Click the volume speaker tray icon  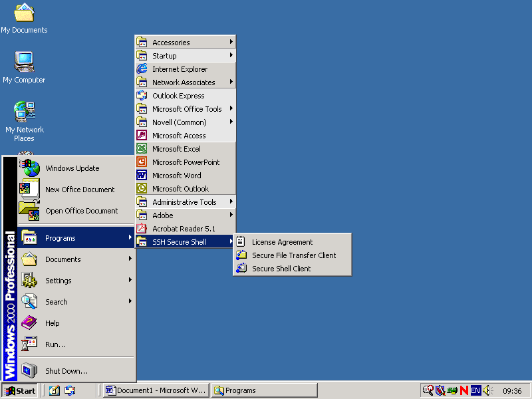point(487,390)
